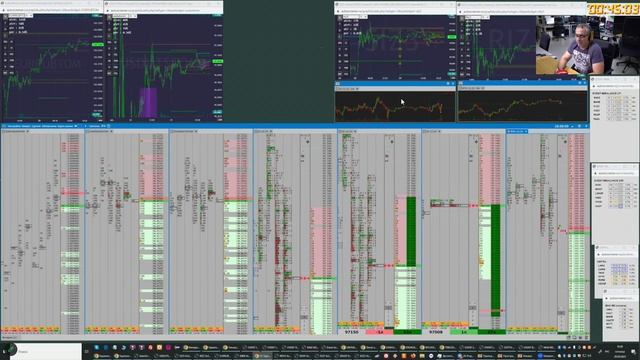Click the settings icon on the right mini chart title bar

point(579,83)
